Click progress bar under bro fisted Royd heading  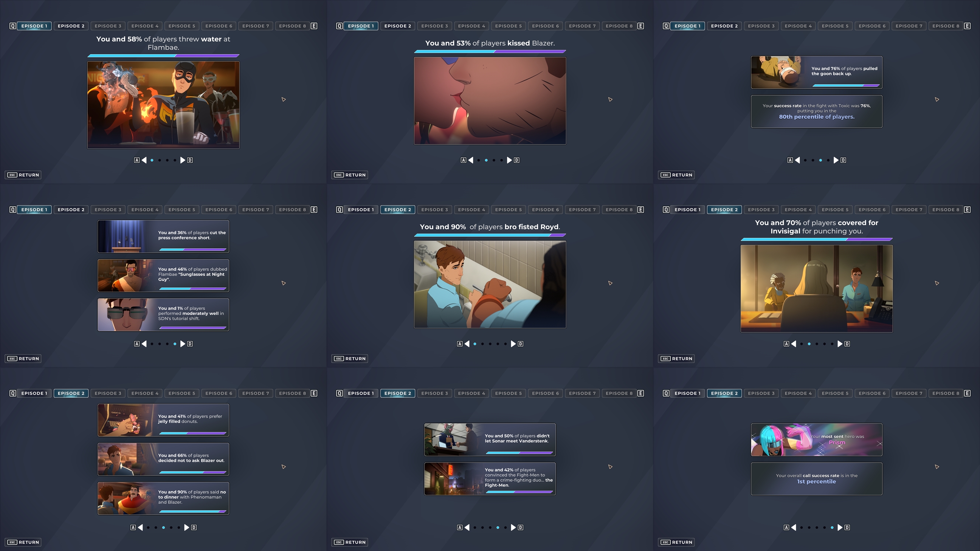490,235
